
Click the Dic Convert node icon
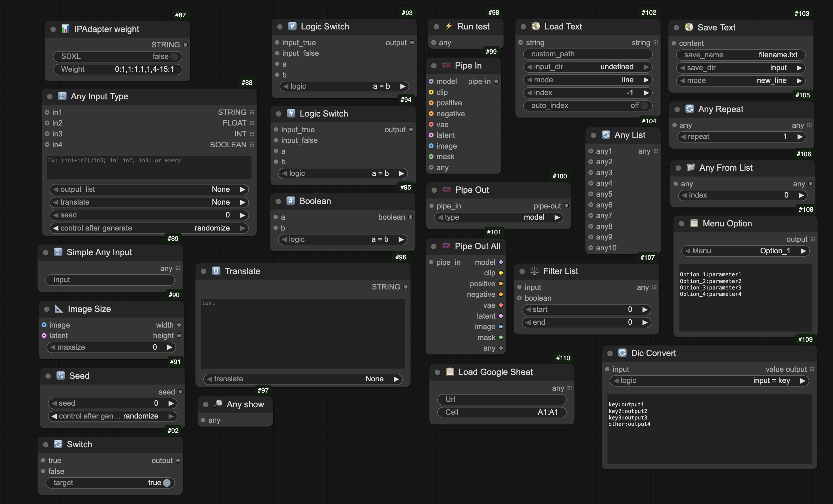point(623,353)
